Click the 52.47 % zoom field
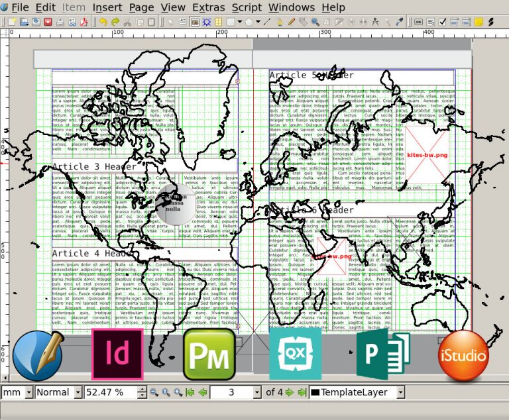The image size is (509, 420). [x=111, y=392]
